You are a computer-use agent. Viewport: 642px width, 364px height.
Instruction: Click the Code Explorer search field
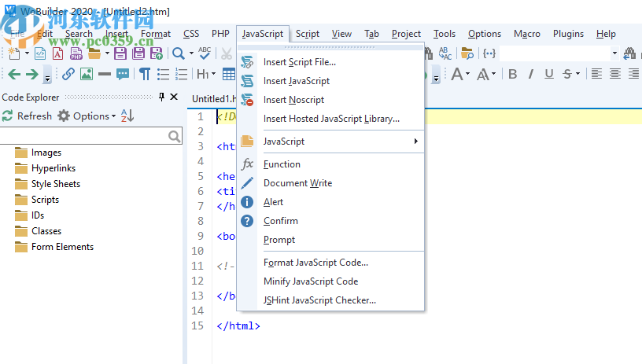85,136
